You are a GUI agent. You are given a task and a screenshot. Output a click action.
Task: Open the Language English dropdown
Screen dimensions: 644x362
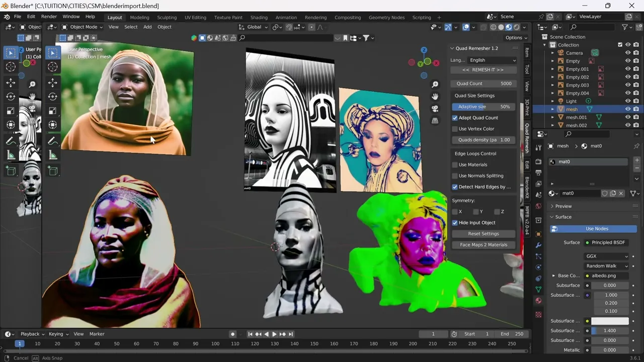(492, 60)
